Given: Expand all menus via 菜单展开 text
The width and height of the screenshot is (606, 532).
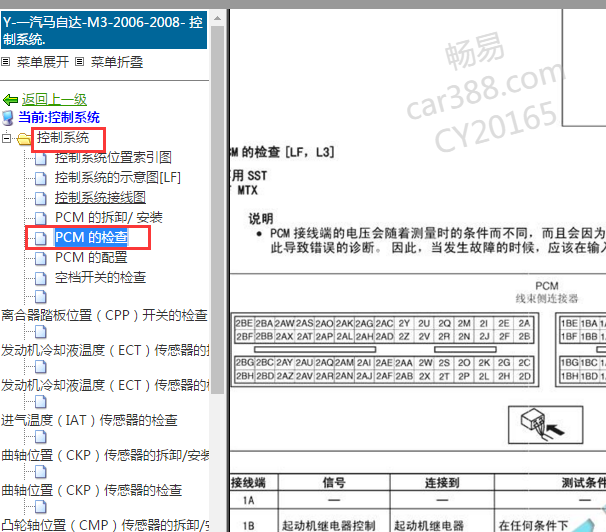Looking at the screenshot, I should pos(43,62).
